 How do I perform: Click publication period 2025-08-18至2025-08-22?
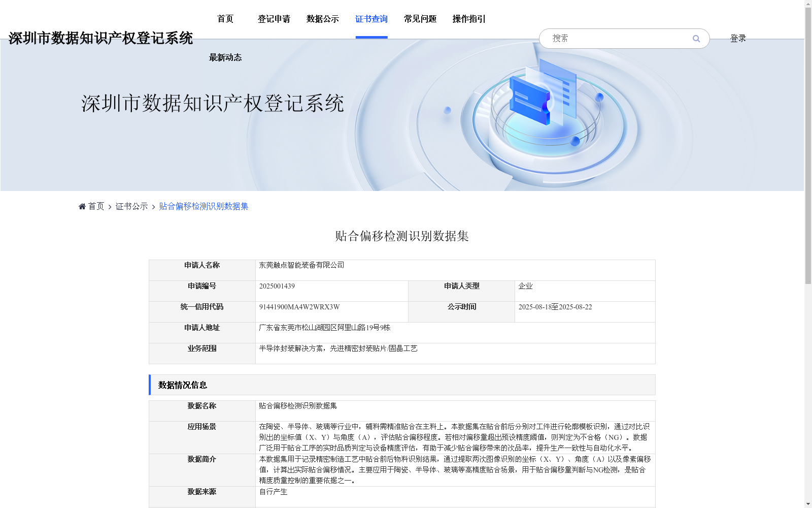555,307
